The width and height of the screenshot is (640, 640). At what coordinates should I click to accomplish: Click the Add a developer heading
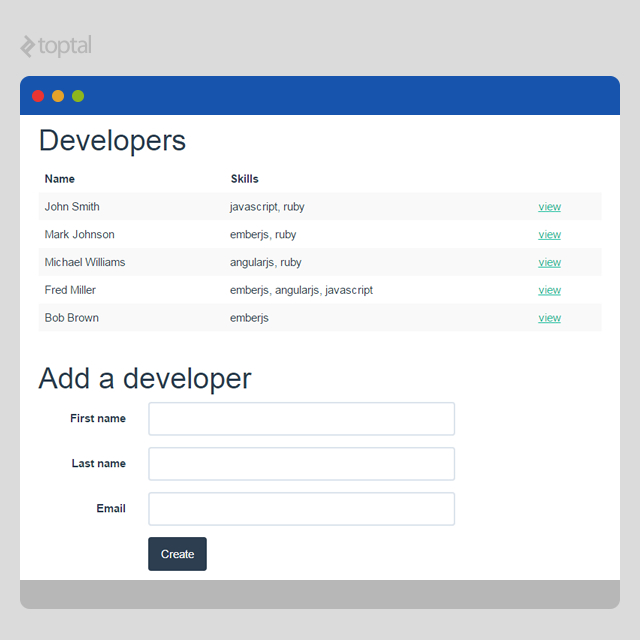pyautogui.click(x=145, y=379)
